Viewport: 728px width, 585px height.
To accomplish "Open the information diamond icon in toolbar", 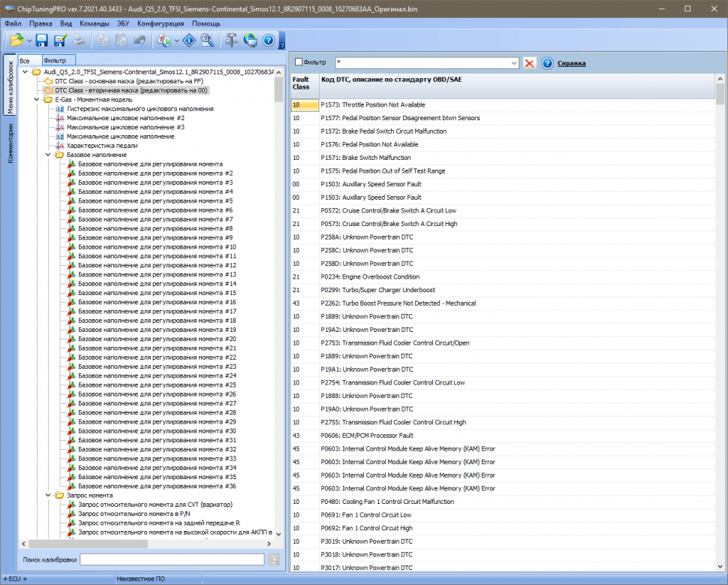I will (x=188, y=40).
